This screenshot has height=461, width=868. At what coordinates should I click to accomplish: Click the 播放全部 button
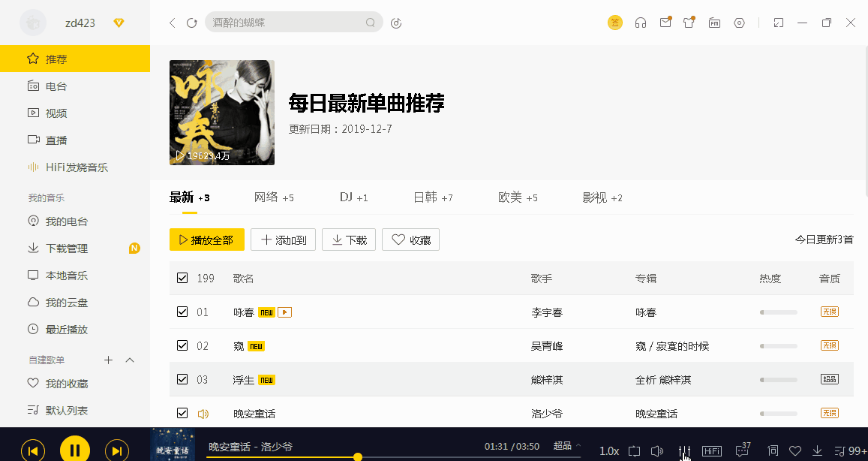pos(206,240)
